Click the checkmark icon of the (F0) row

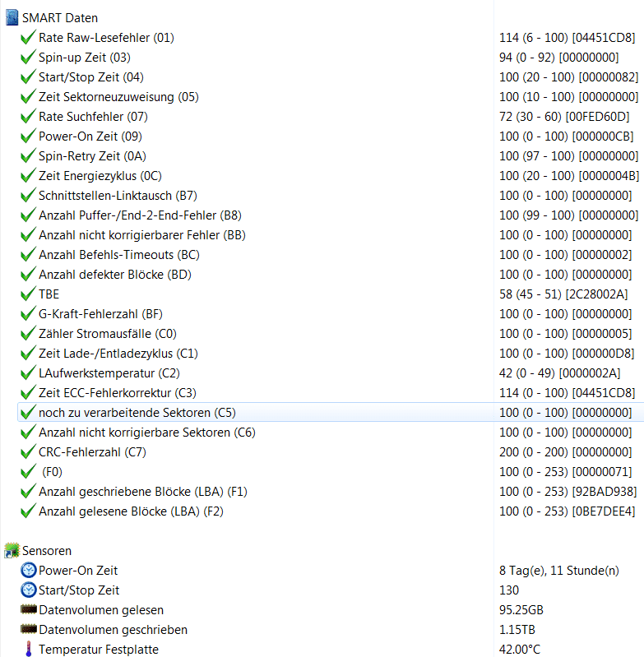pyautogui.click(x=28, y=471)
